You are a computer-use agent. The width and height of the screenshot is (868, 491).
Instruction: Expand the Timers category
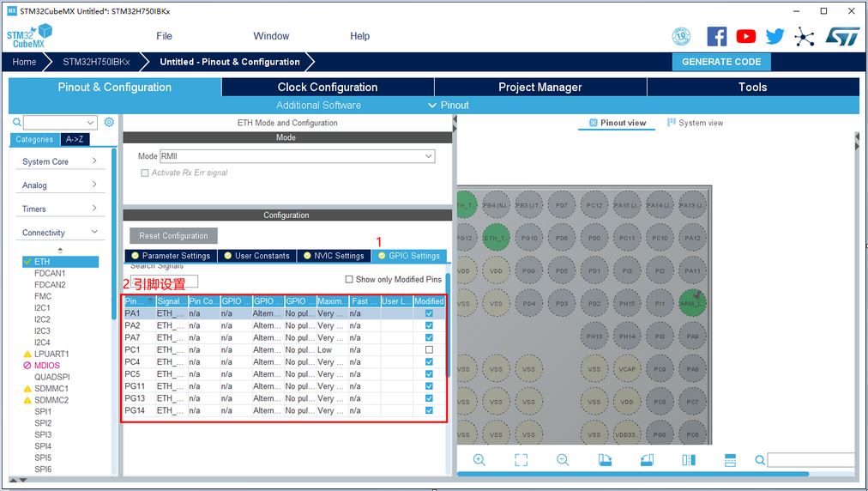pos(59,209)
